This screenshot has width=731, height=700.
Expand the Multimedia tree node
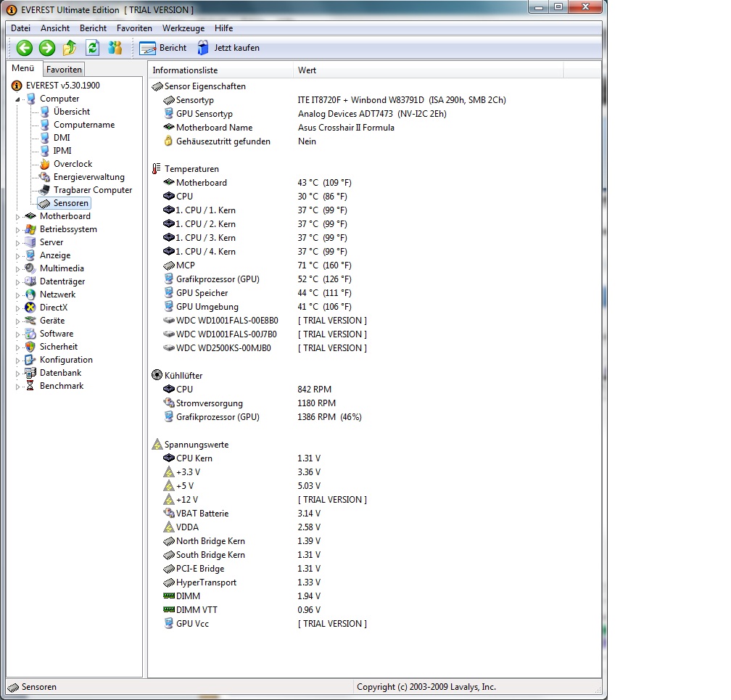[x=17, y=269]
